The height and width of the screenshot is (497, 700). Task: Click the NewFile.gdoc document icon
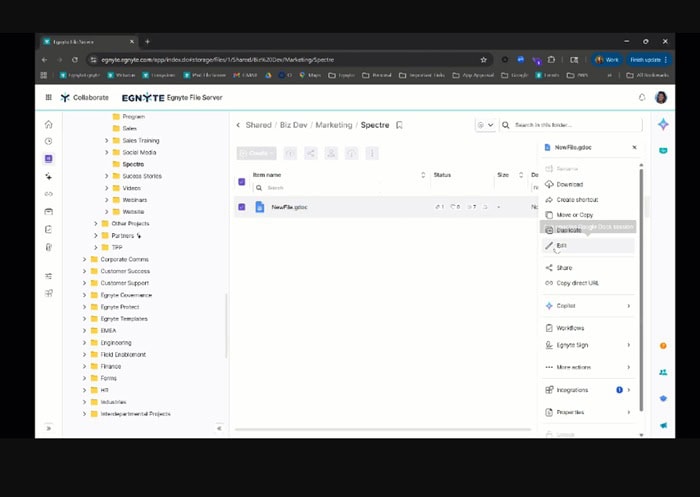point(260,207)
